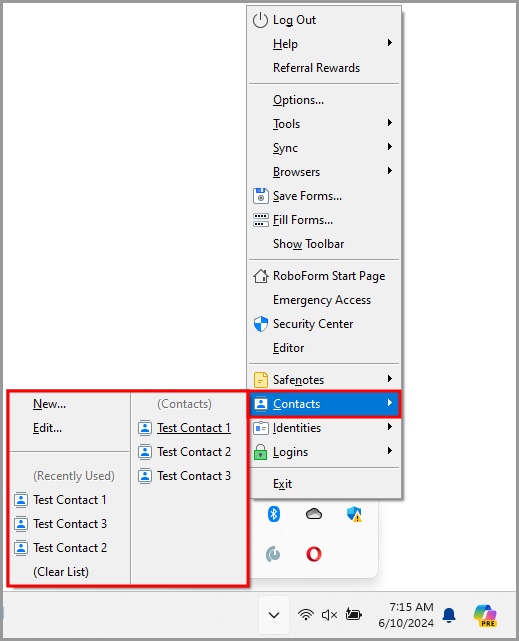Image resolution: width=519 pixels, height=641 pixels.
Task: Click icon beside Test Contact 2 under Recently Used
Action: [x=21, y=548]
